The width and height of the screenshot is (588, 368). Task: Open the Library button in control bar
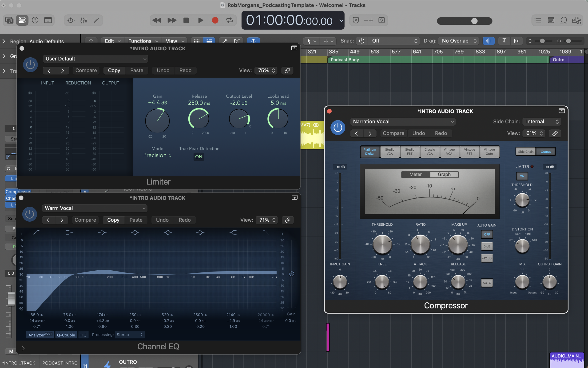click(x=9, y=20)
